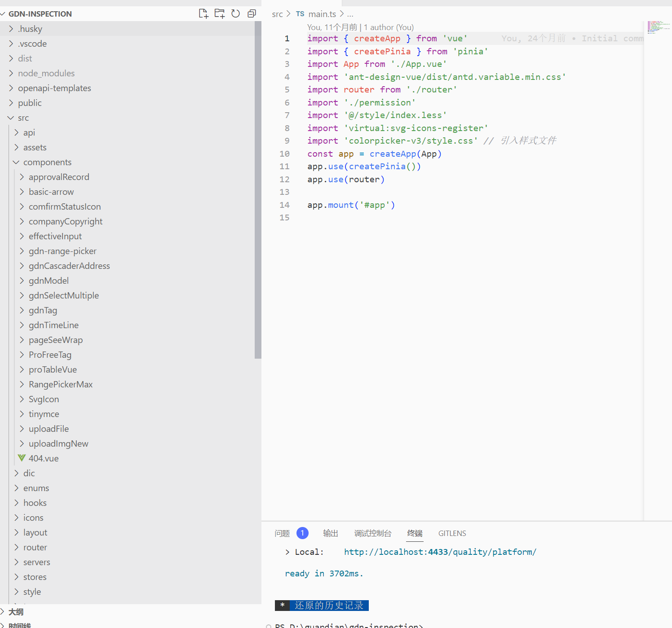Image resolution: width=672 pixels, height=628 pixels.
Task: Collapse the GDN-INSPECTION root section
Action: pos(3,14)
